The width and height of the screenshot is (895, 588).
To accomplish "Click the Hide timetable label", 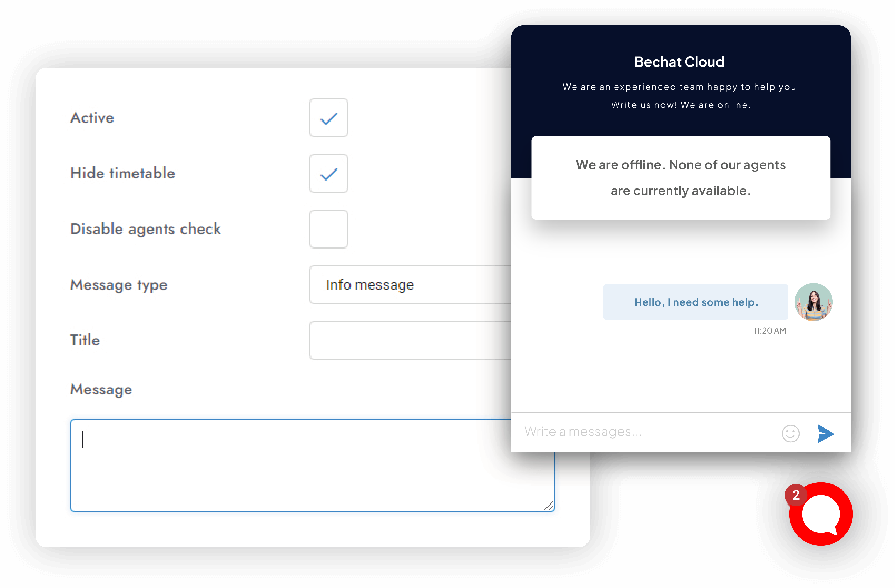I will click(x=123, y=173).
